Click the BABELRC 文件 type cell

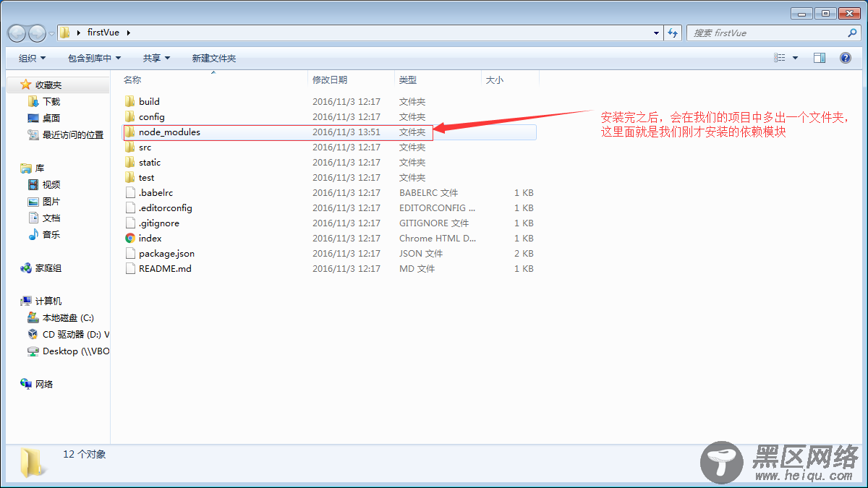point(429,192)
